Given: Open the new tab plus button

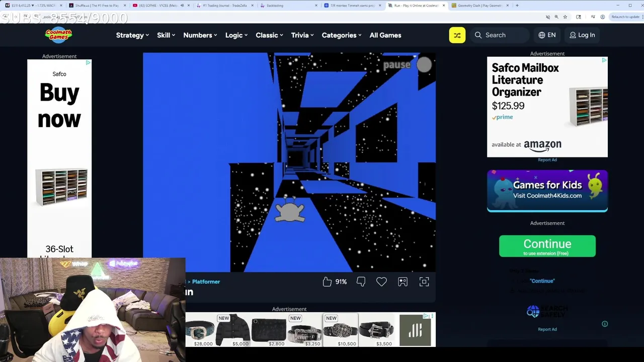Looking at the screenshot, I should [517, 6].
